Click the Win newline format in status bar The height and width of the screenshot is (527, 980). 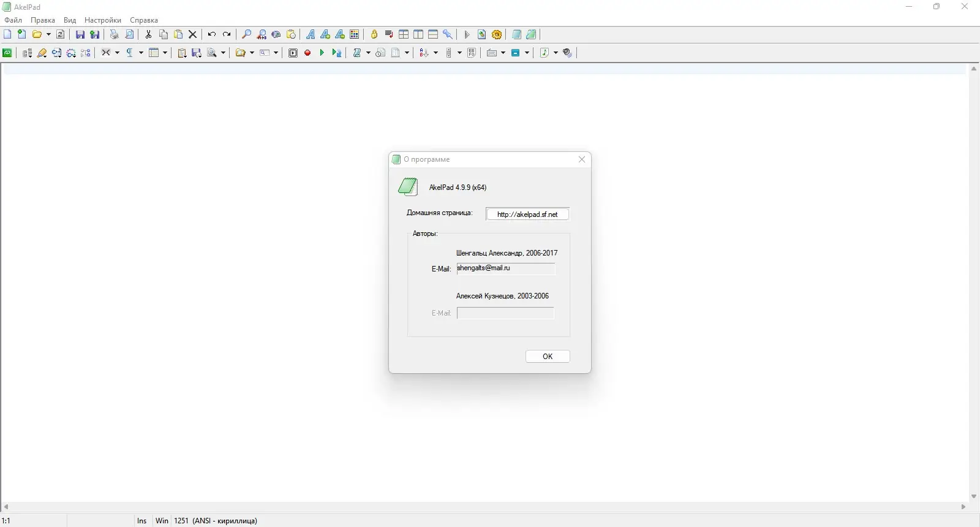click(162, 521)
